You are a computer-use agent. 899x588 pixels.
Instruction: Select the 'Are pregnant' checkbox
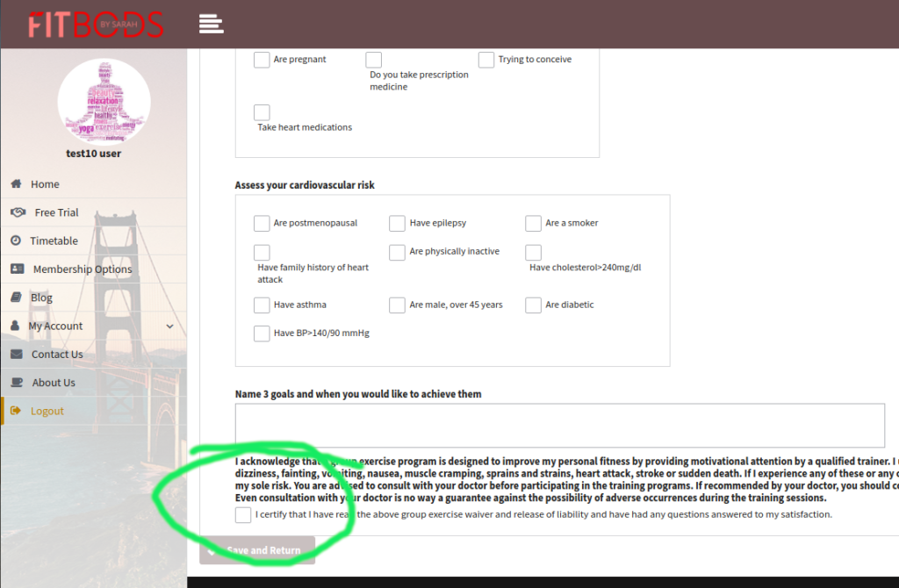[262, 60]
